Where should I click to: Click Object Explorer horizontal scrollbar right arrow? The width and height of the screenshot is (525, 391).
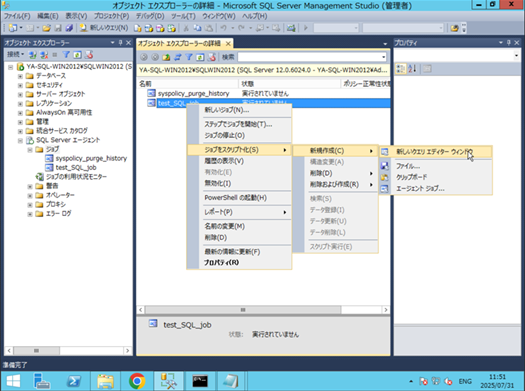(128, 350)
